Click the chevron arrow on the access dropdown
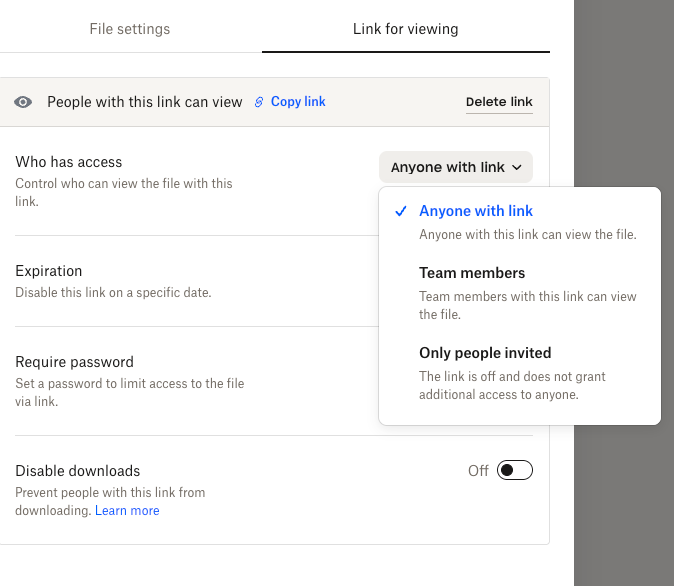The image size is (674, 586). point(517,168)
